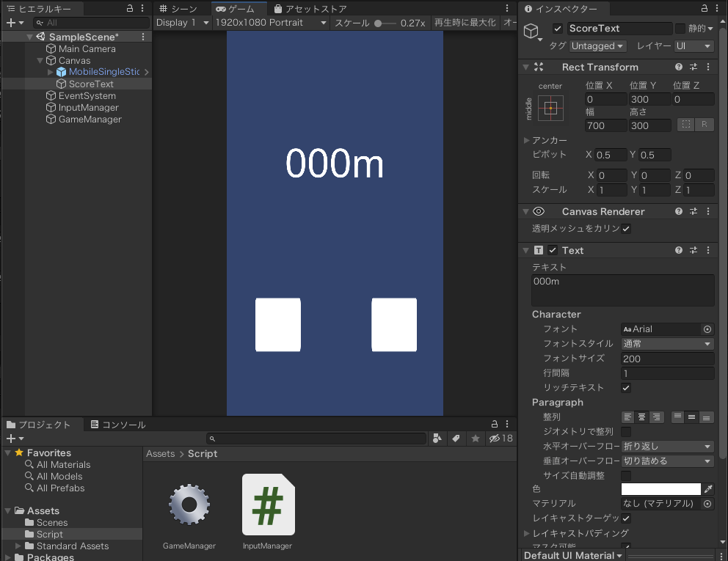728x561 pixels.
Task: Uncheck the リッチテキスト checkbox
Action: pyautogui.click(x=626, y=388)
